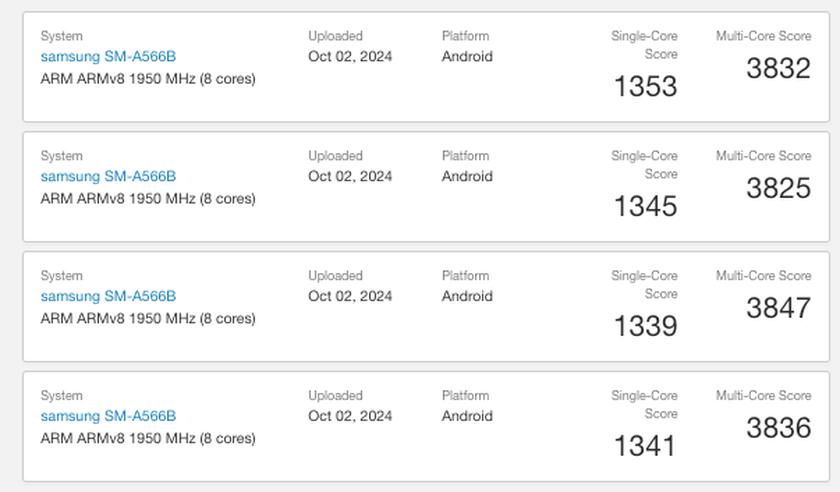Click the single-core score 1341
840x492 pixels.
coord(645,447)
